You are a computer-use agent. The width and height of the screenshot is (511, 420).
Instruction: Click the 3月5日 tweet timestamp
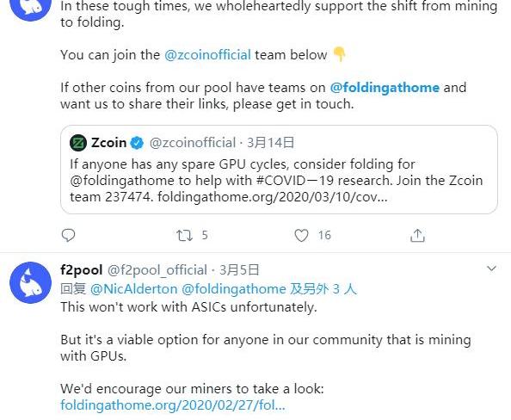[239, 269]
